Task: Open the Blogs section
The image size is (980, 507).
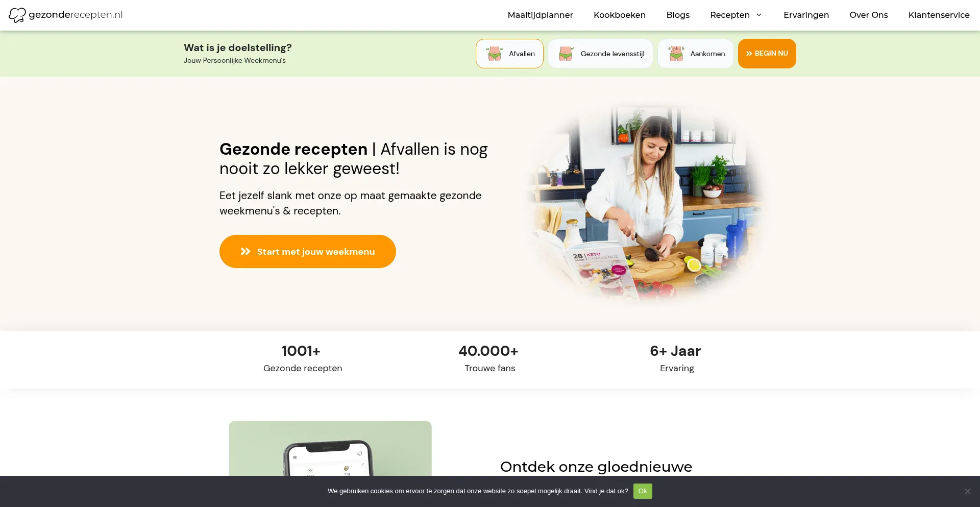Action: coord(678,15)
